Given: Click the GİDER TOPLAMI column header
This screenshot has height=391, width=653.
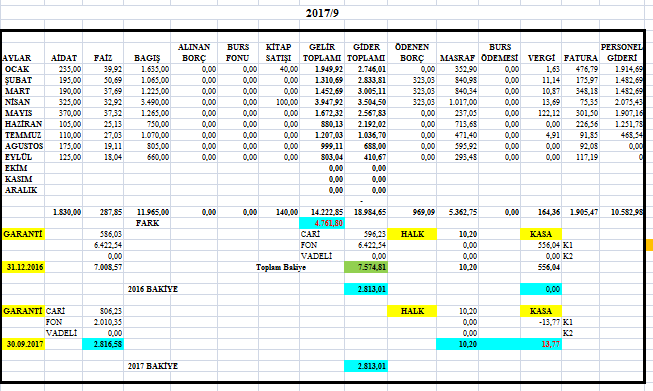Looking at the screenshot, I should [x=366, y=52].
